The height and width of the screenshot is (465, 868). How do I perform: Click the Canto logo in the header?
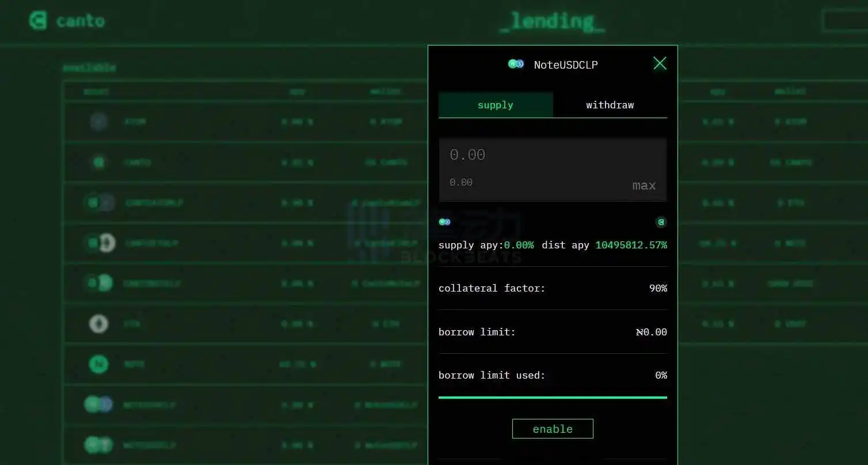(39, 21)
